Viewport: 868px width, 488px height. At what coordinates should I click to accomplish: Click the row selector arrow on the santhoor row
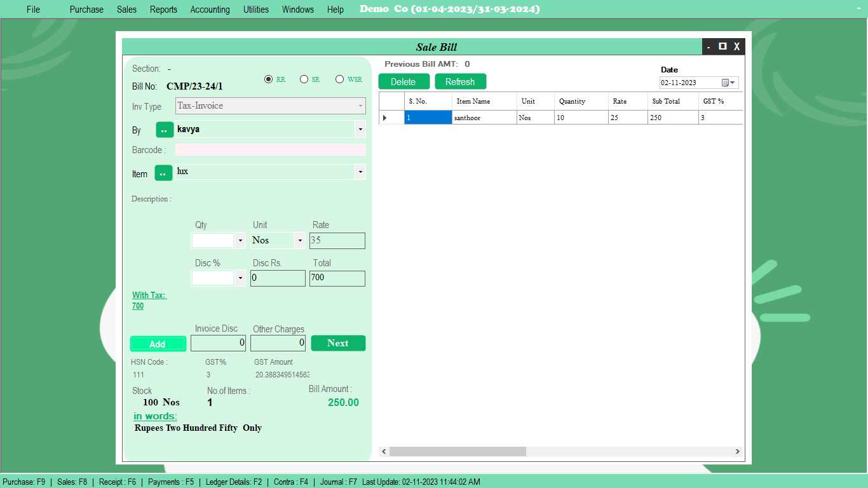point(386,118)
